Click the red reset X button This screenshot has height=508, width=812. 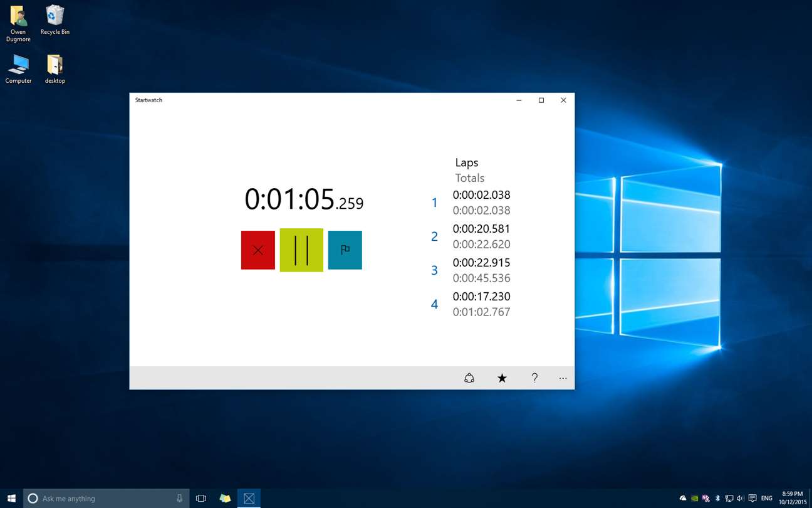point(258,250)
